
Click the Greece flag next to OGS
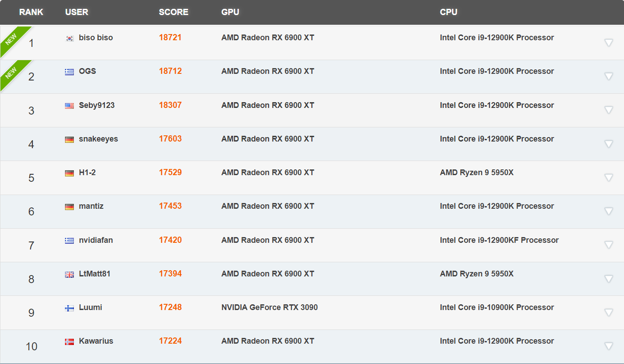(69, 71)
